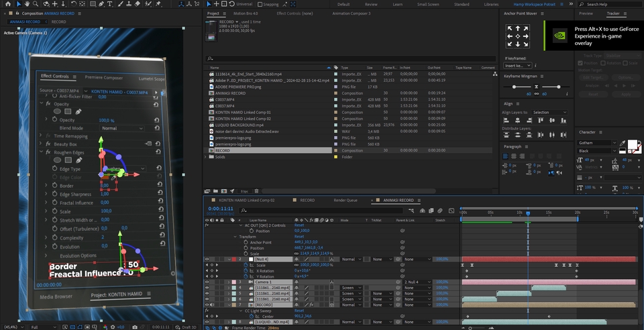Viewport: 644px width, 330px height.
Task: Move anchor point to bottom-right arrow
Action: click(525, 44)
